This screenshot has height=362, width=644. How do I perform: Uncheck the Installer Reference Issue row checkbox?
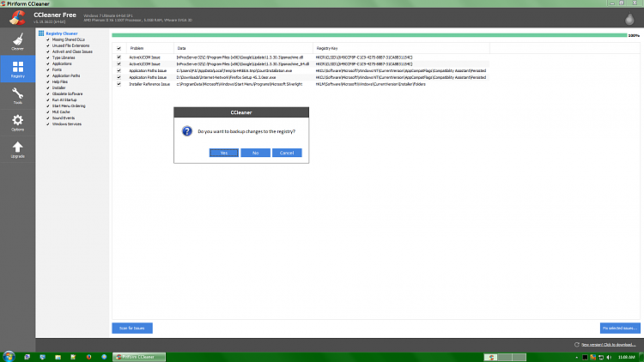119,84
